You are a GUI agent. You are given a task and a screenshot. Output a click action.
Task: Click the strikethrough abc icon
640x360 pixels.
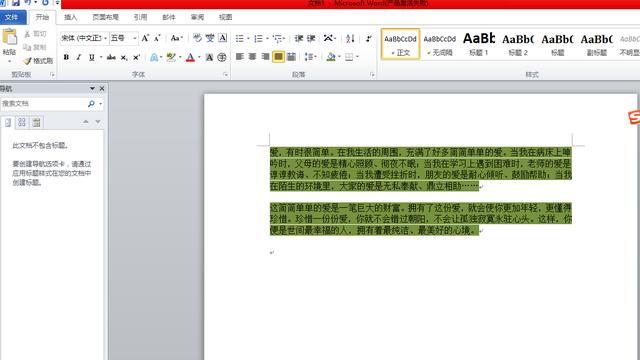pyautogui.click(x=111, y=58)
